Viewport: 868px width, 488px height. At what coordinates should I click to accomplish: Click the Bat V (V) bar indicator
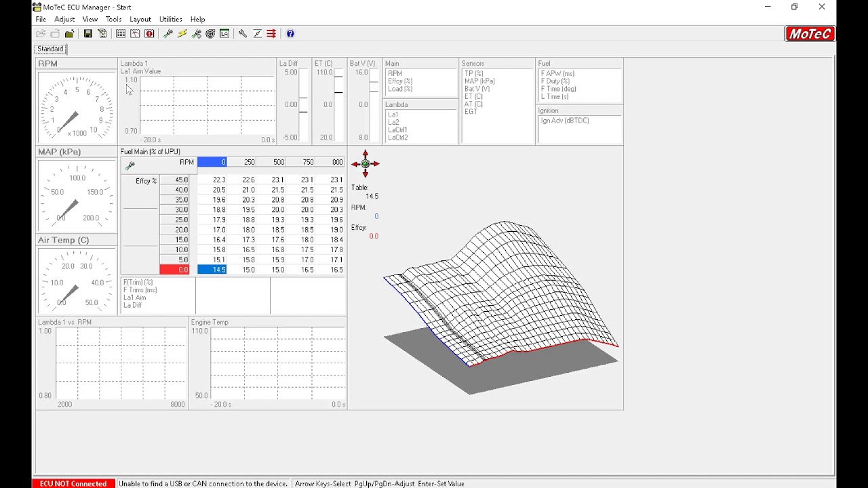(x=374, y=104)
